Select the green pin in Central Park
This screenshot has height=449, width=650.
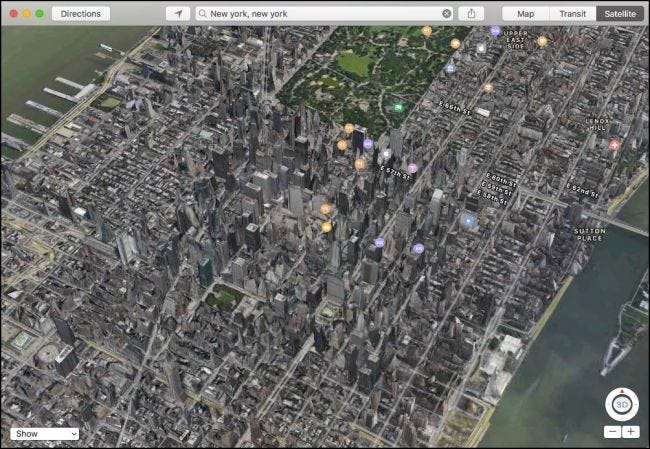click(x=398, y=107)
